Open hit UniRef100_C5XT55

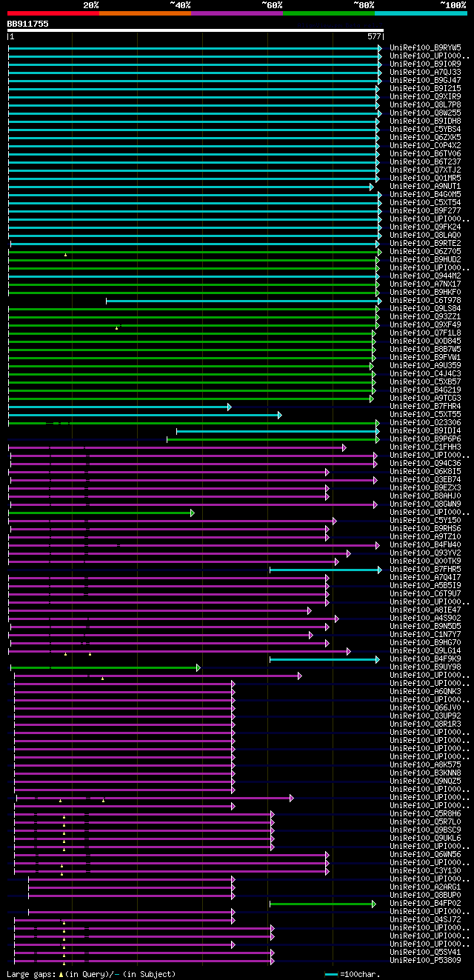[x=425, y=414]
